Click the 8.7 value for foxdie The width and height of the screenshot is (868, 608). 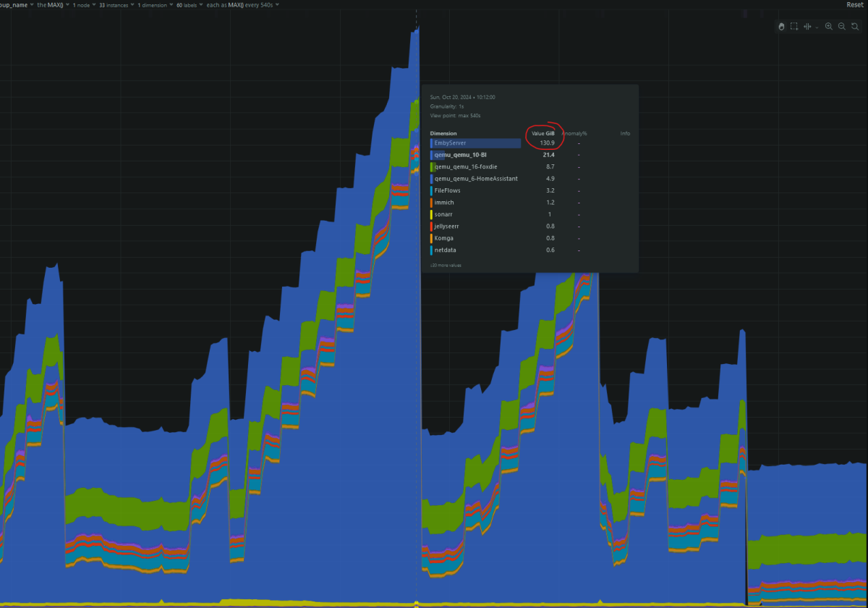coord(550,166)
